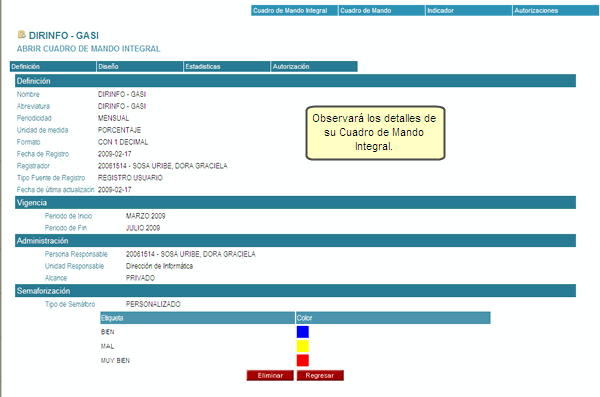600x397 pixels.
Task: Click the Definición section header bar
Action: [x=295, y=81]
